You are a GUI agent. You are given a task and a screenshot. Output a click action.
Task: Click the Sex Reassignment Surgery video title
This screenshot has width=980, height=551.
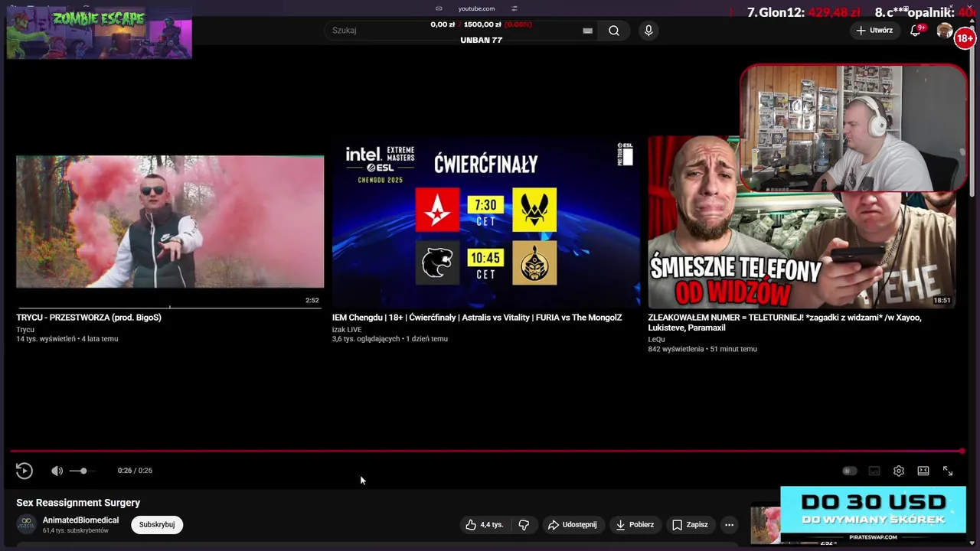78,503
